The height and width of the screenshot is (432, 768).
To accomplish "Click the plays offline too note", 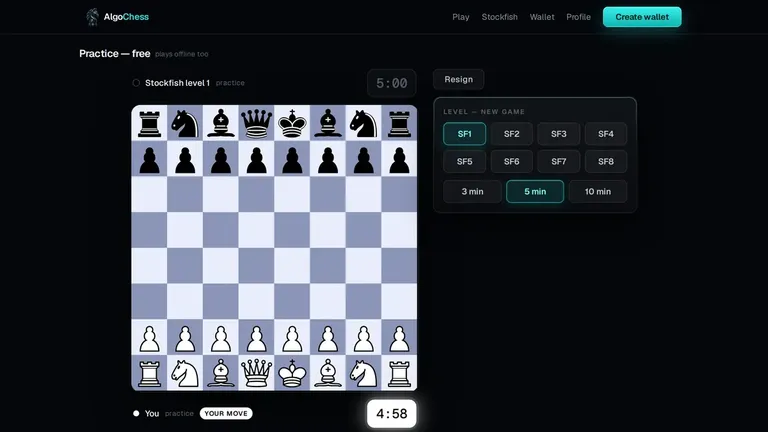I will click(182, 54).
